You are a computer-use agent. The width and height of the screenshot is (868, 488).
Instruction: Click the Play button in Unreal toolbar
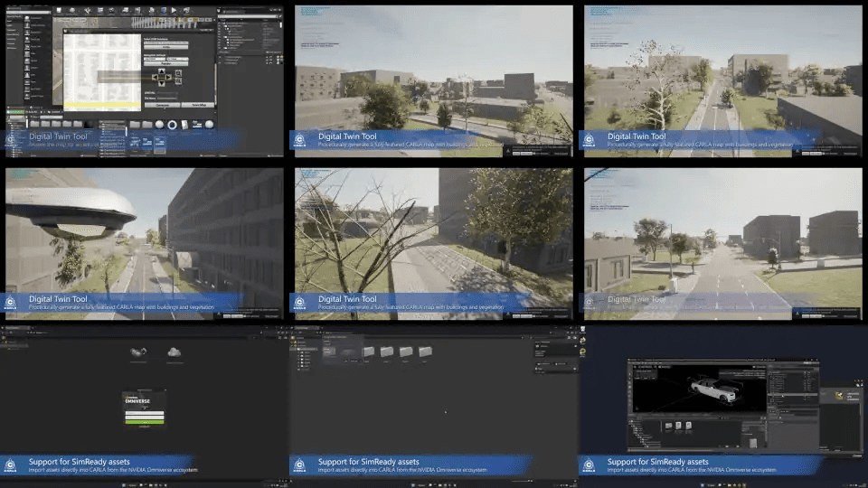pyautogui.click(x=174, y=10)
